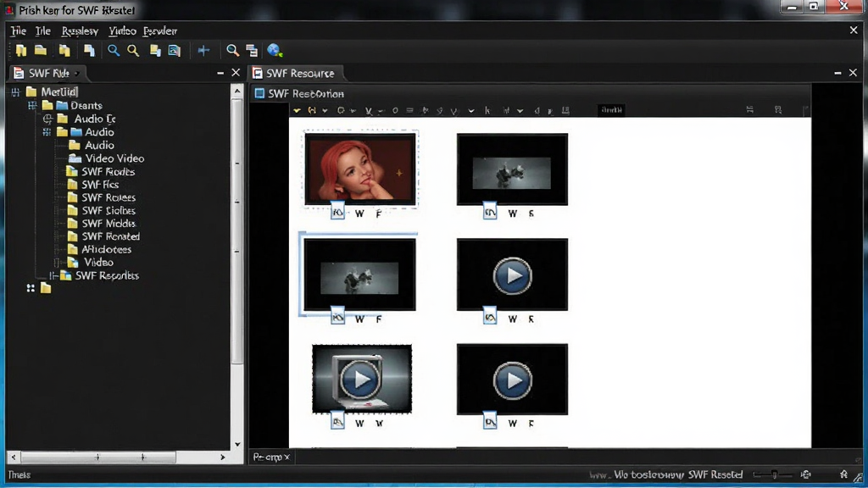The width and height of the screenshot is (868, 488).
Task: Click the tree panel's scroll-right arrow
Action: tap(223, 457)
